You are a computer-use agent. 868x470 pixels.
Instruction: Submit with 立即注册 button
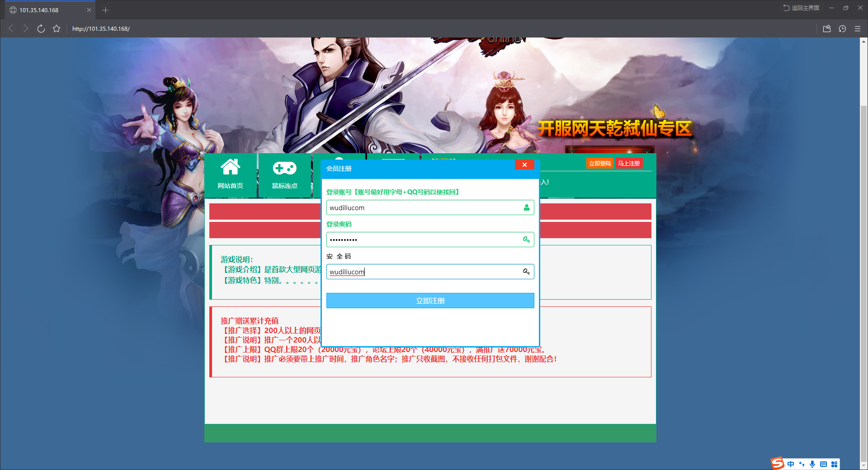point(430,301)
